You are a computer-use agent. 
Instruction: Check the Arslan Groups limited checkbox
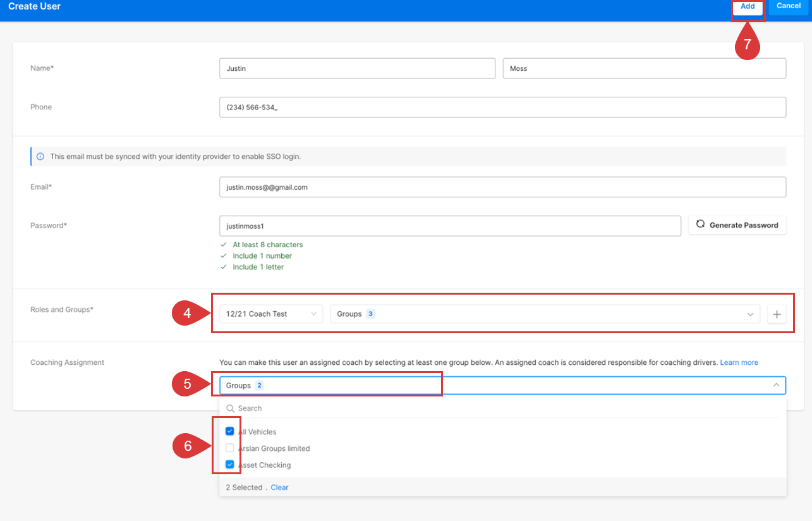tap(230, 448)
